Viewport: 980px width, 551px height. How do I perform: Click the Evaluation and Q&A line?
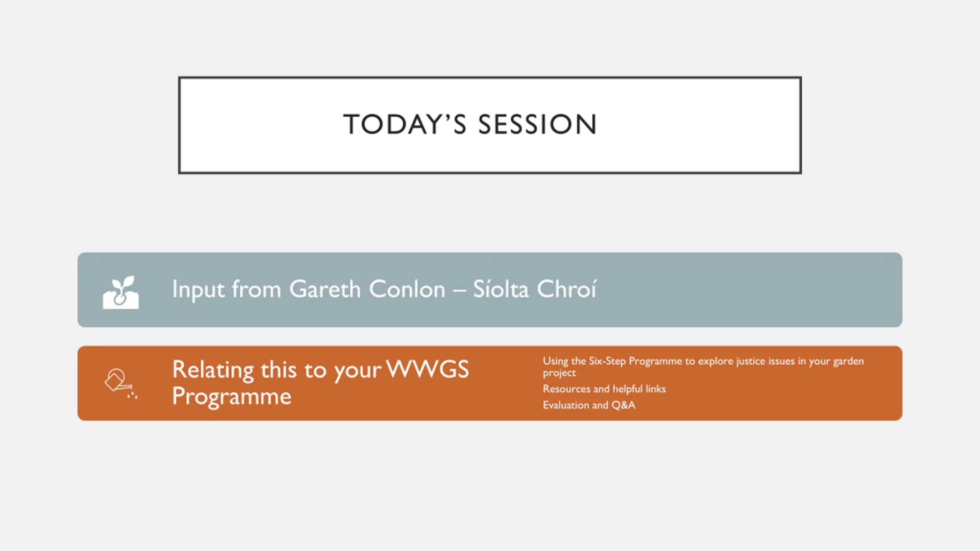(589, 405)
